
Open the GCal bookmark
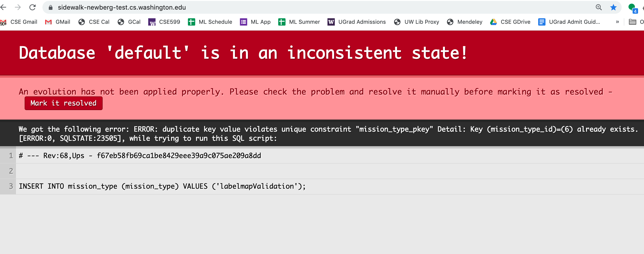[129, 22]
